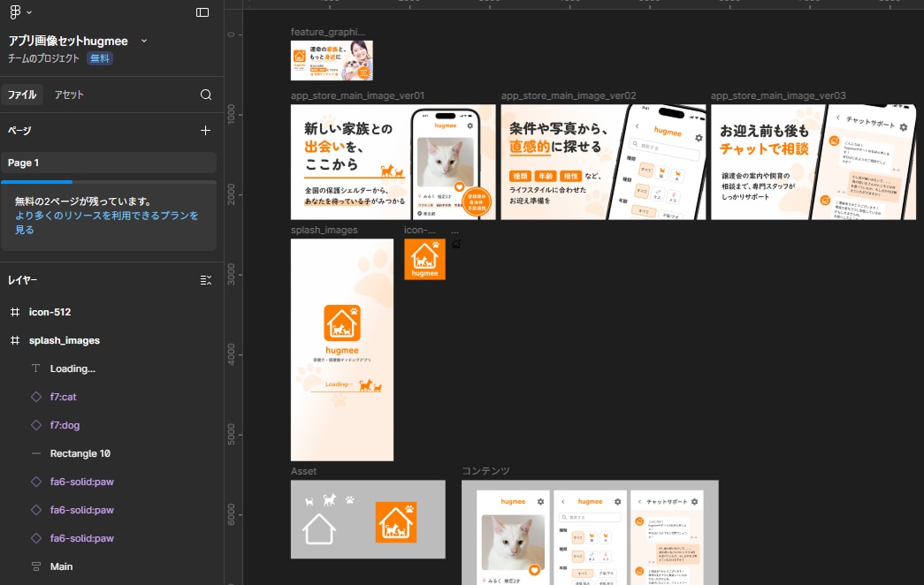Click gear icon in チャットサポート content screen
The height and width of the screenshot is (585, 924).
pyautogui.click(x=695, y=501)
